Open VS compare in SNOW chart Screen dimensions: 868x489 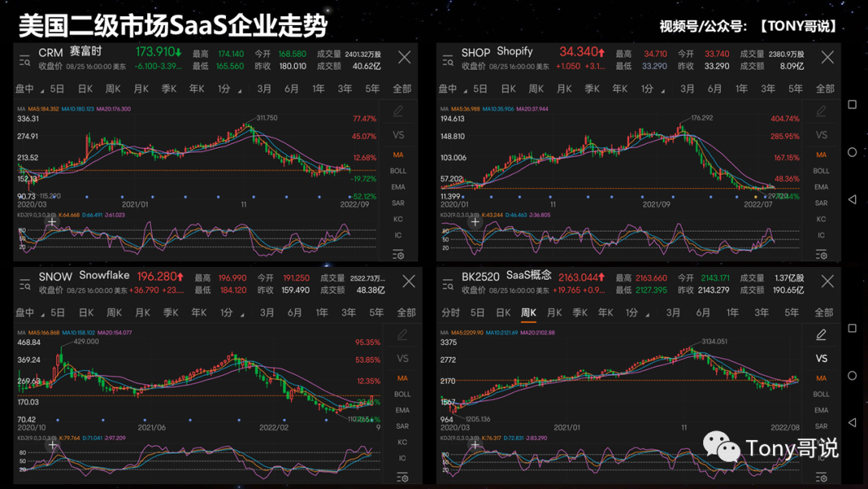pyautogui.click(x=403, y=358)
